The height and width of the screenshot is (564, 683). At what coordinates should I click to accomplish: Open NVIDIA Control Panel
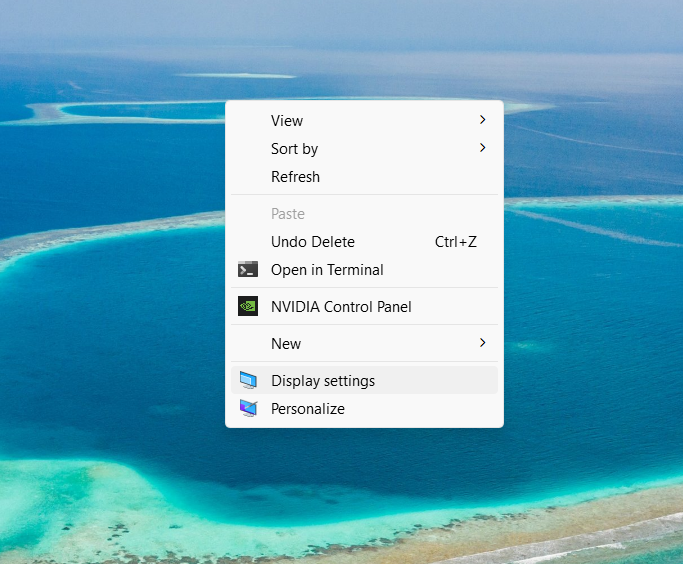[x=341, y=307]
